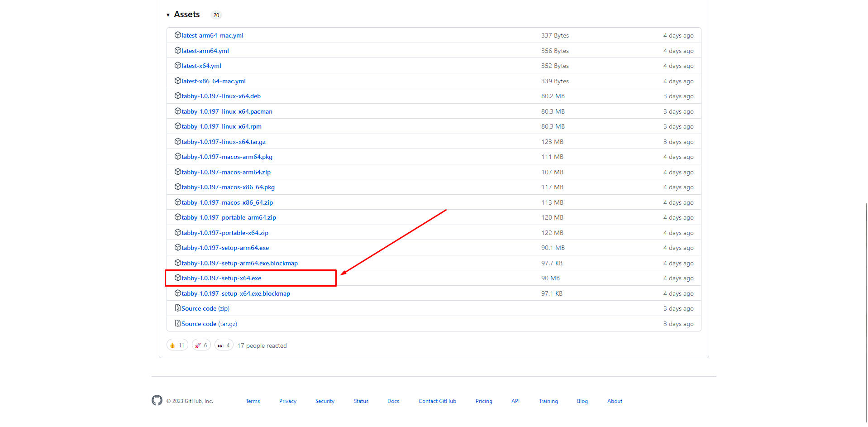868x427 pixels.
Task: Toggle the rocket reaction with 6
Action: (201, 345)
